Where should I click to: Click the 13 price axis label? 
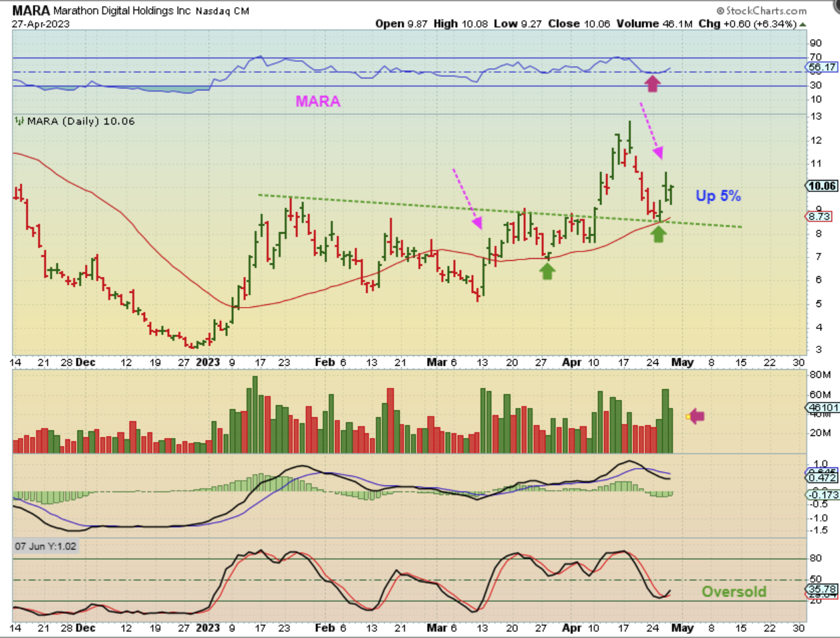pos(815,117)
